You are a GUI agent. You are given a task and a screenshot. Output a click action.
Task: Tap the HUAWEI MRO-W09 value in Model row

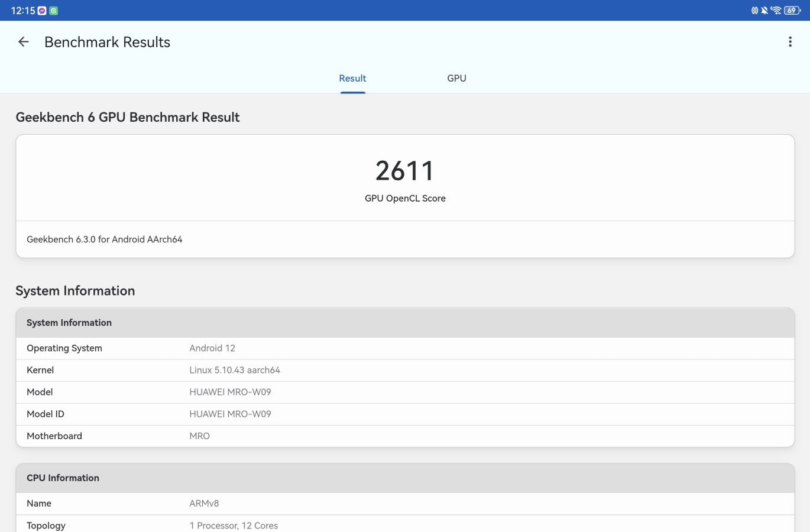[230, 392]
